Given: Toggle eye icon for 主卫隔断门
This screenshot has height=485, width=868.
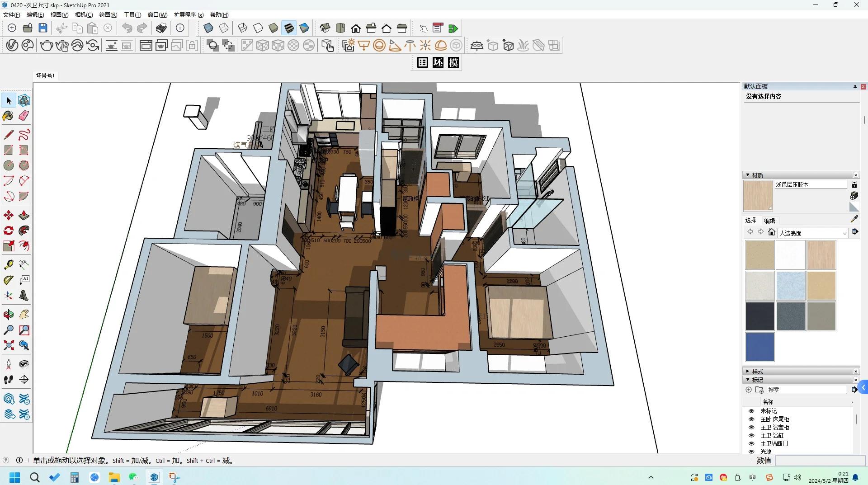Looking at the screenshot, I should pyautogui.click(x=751, y=443).
